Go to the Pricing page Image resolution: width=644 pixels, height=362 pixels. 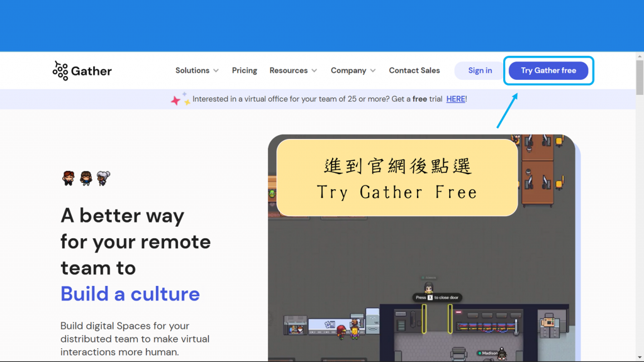click(x=245, y=70)
